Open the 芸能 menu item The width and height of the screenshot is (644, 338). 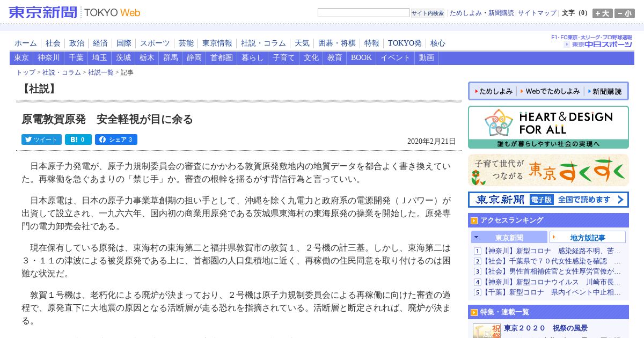186,43
